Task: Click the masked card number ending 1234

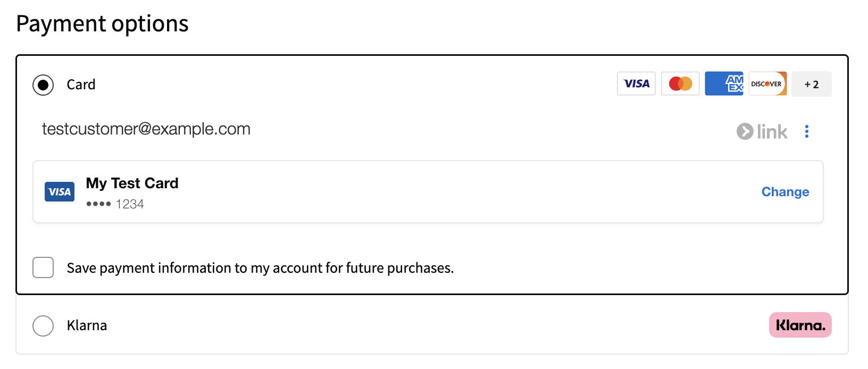Action: (x=115, y=204)
